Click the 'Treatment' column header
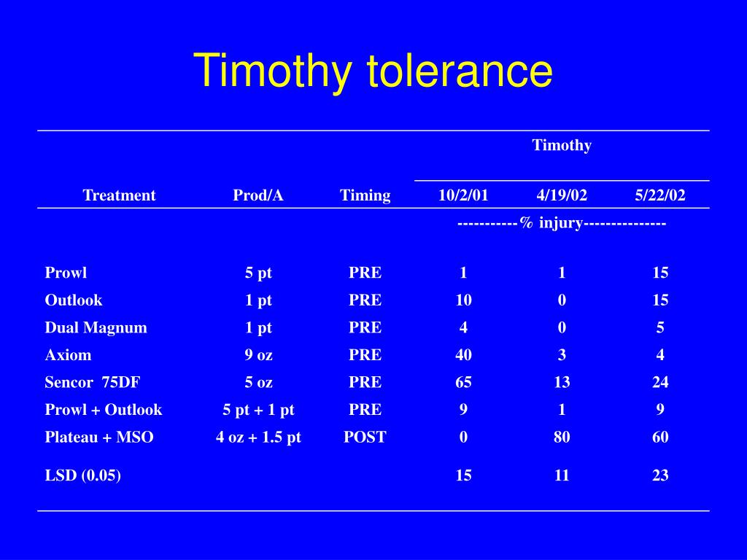Image resolution: width=747 pixels, height=560 pixels. (119, 195)
